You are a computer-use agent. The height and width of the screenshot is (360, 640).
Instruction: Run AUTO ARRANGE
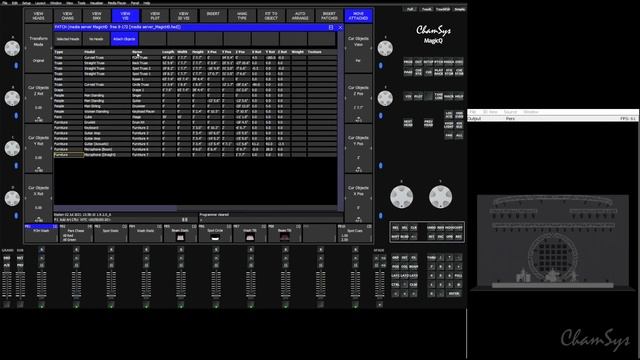point(300,16)
